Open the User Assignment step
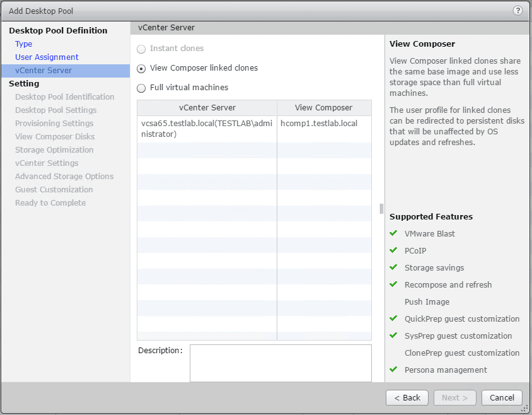The width and height of the screenshot is (532, 415). 47,57
